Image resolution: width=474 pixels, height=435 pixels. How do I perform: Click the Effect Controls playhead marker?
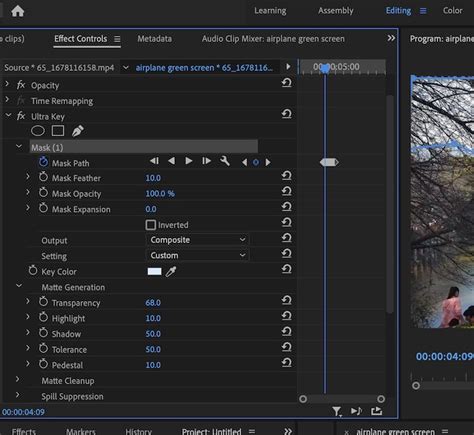(x=325, y=68)
